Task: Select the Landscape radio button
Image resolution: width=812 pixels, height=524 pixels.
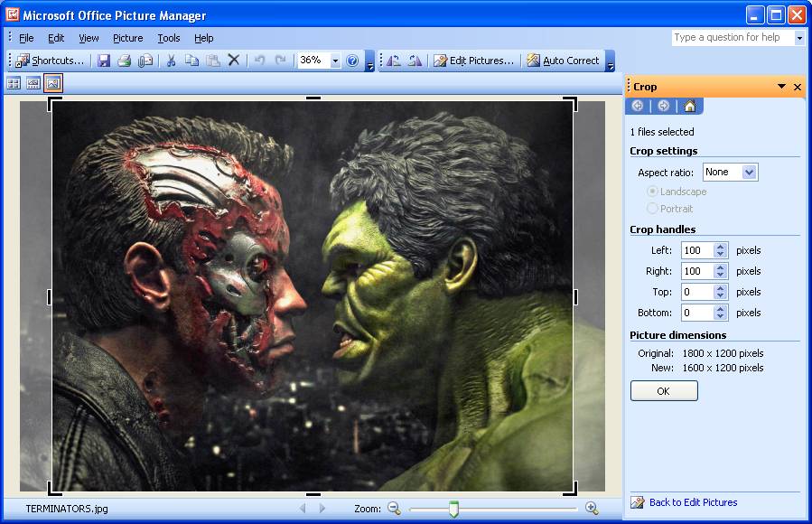Action: click(652, 191)
